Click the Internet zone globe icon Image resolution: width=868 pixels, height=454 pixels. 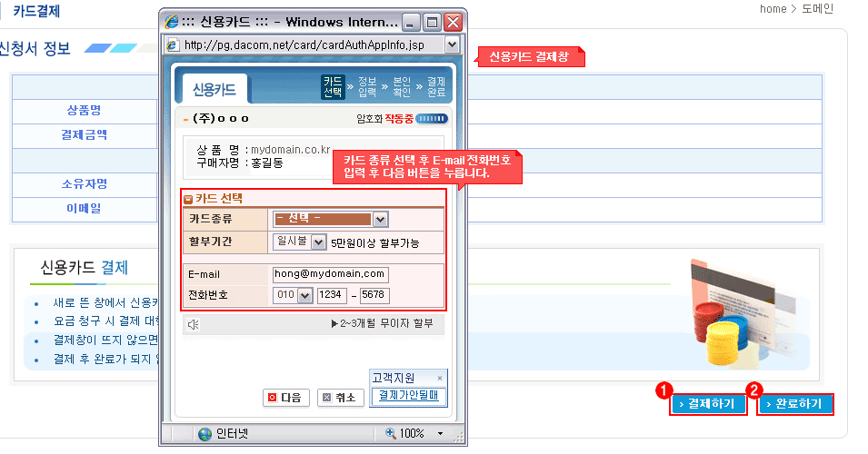tap(204, 434)
